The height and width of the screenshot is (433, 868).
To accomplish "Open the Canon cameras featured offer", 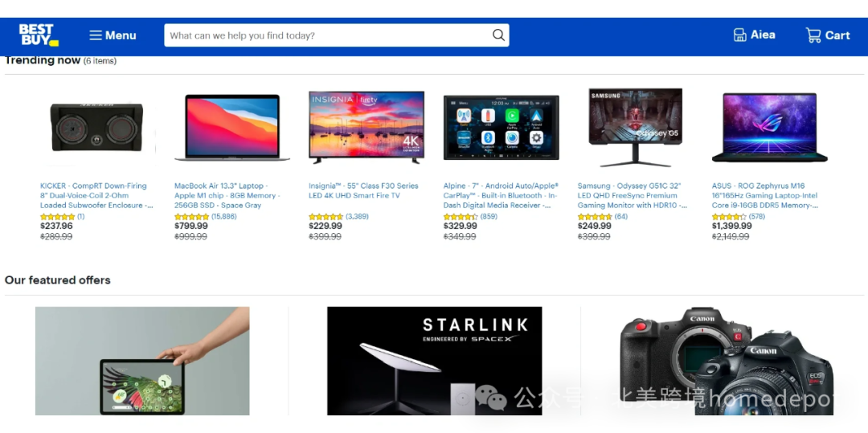I will tap(727, 361).
